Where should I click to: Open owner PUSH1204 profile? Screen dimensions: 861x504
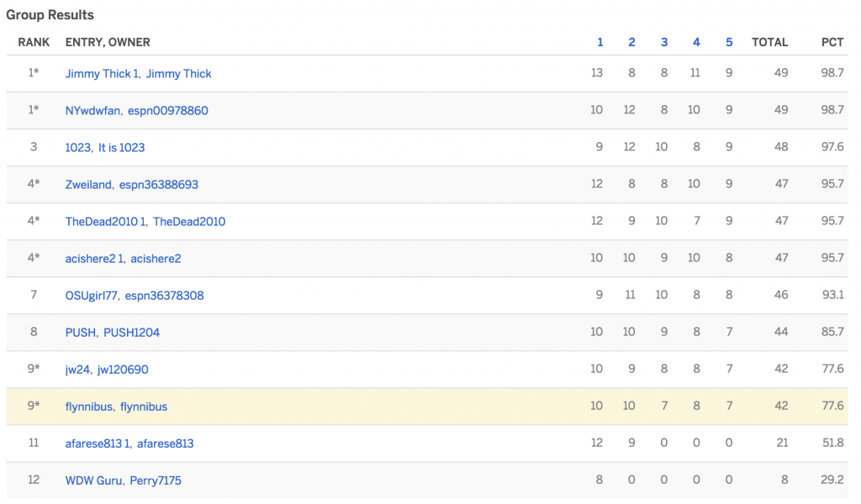[x=131, y=333]
